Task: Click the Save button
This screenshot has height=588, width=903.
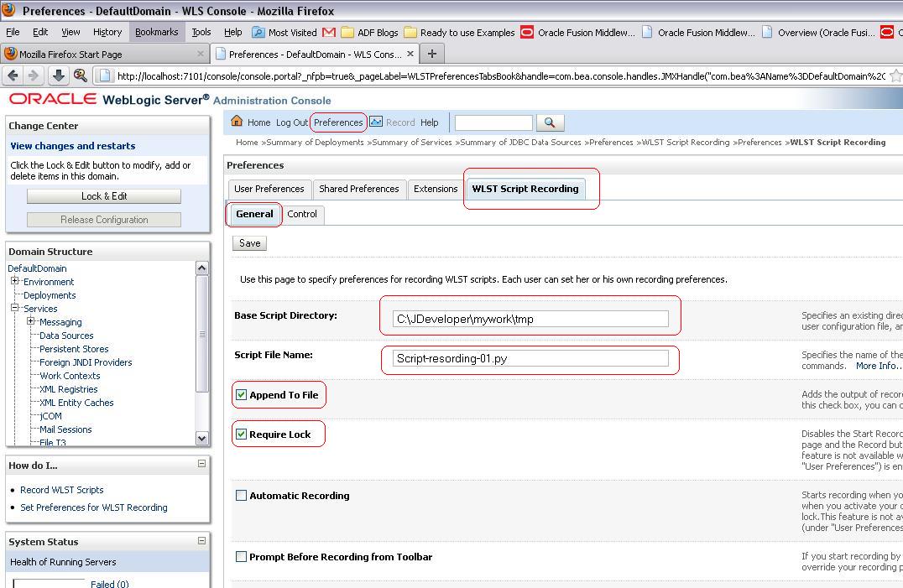Action: 249,243
